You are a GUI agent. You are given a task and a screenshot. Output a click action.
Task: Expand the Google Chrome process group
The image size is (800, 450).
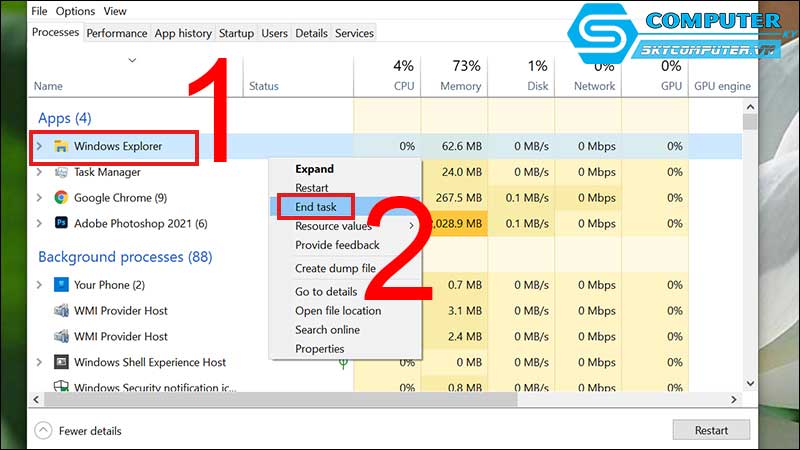(40, 198)
